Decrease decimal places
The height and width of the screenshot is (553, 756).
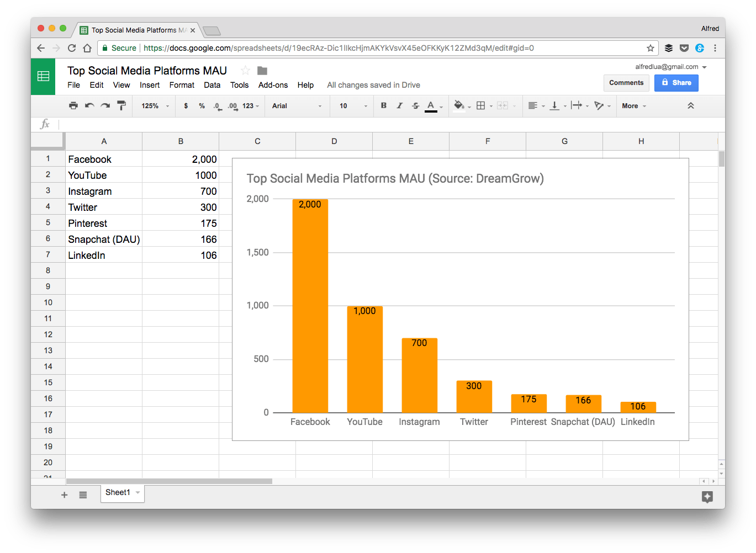click(218, 106)
